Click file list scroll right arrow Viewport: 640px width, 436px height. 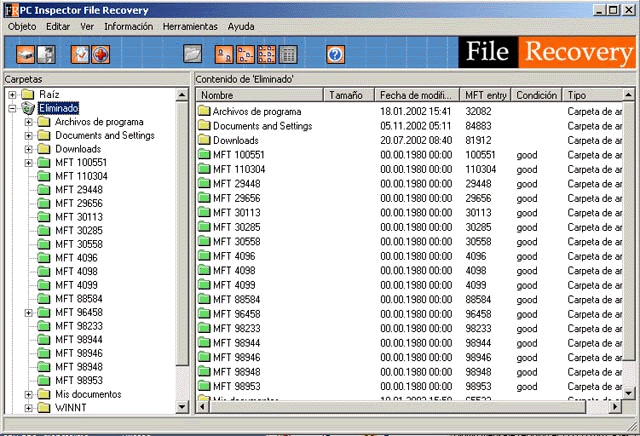click(616, 407)
